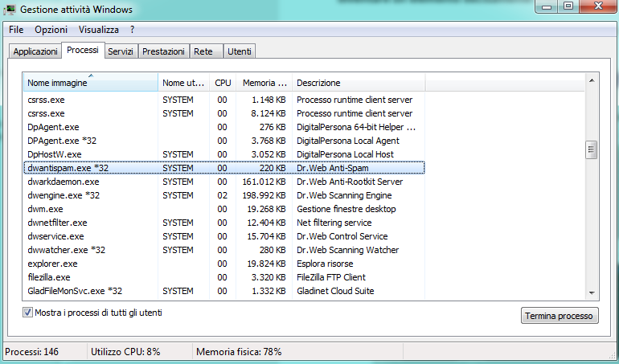Select the DPAgent.exe *32 process
This screenshot has height=364, width=619.
tap(224, 141)
